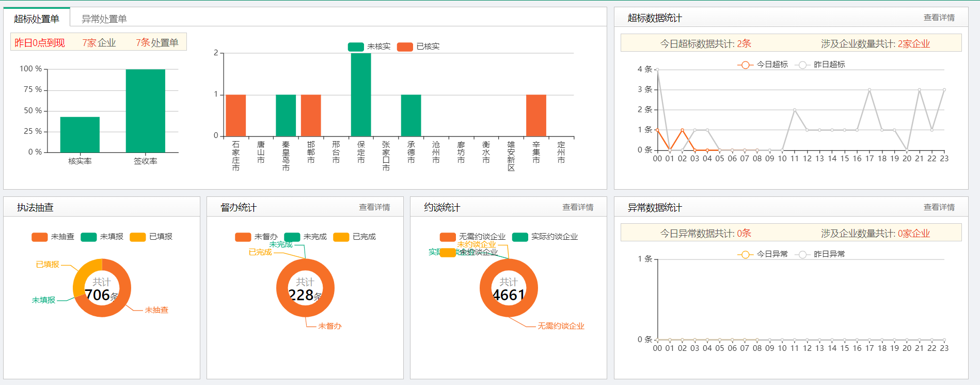The width and height of the screenshot is (980, 385).
Task: Toggle the 实际约谈企业 legend item
Action: pyautogui.click(x=545, y=237)
